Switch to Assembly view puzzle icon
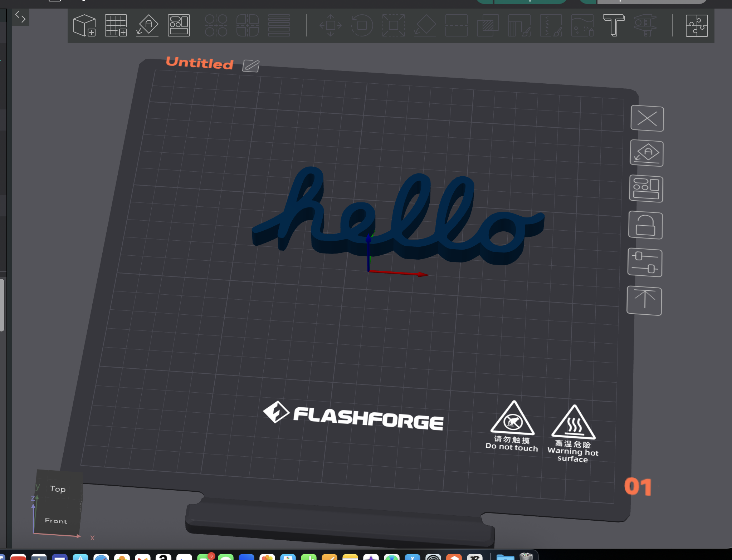Screen dimensions: 732x560 pyautogui.click(x=697, y=25)
